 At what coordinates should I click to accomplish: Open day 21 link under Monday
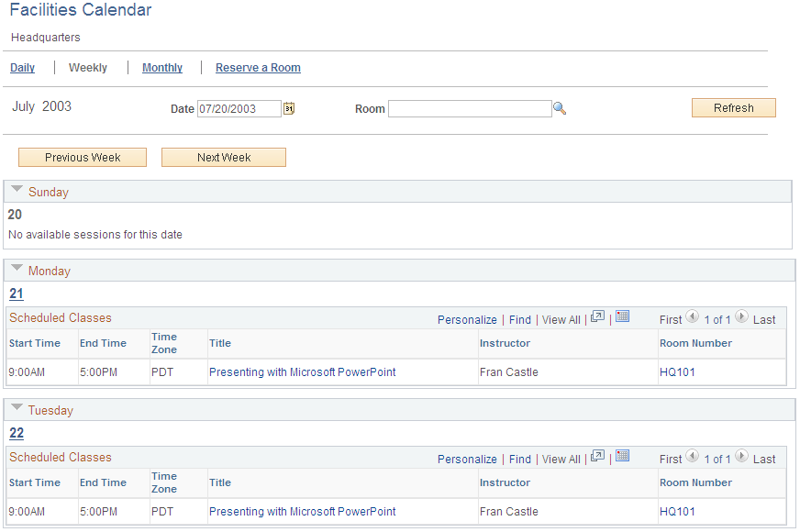[17, 294]
